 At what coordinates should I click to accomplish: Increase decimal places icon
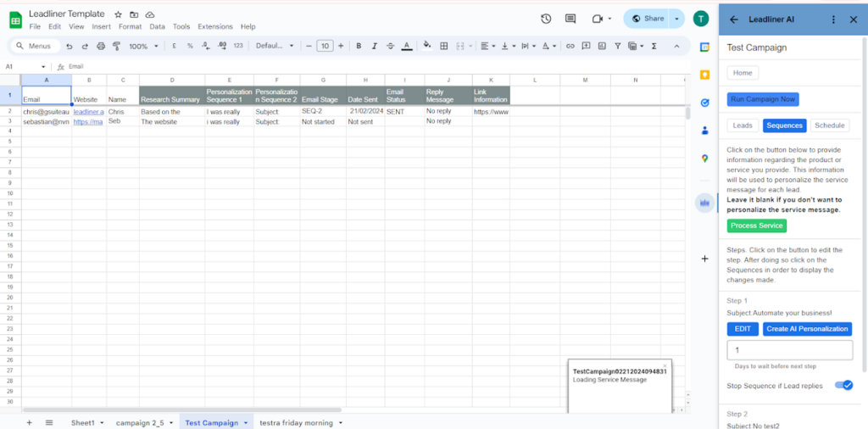point(222,46)
